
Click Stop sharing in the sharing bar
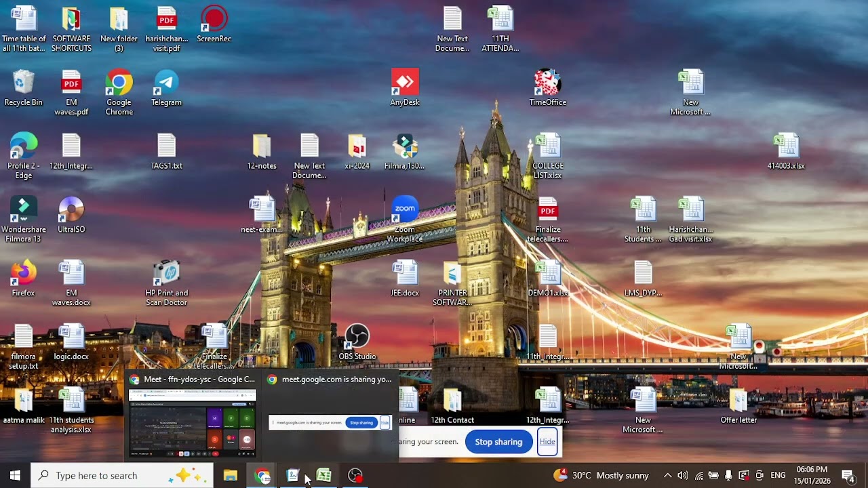[498, 442]
